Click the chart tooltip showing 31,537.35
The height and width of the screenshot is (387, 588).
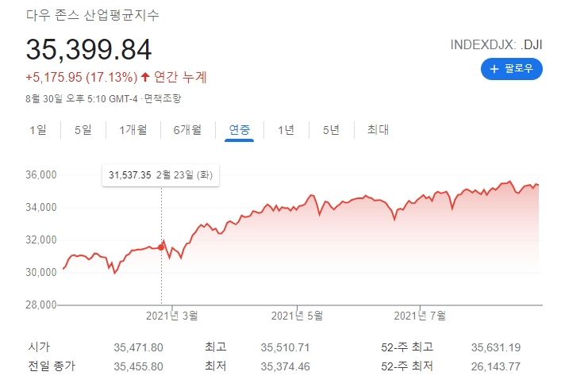coord(161,174)
